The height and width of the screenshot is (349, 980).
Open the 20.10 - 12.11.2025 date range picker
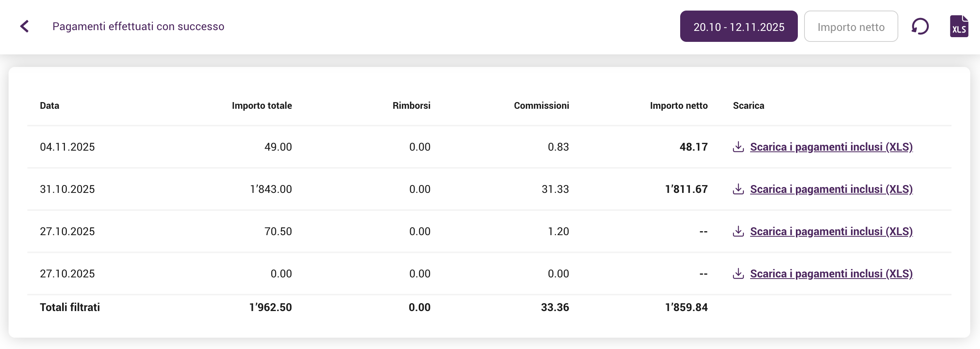739,26
